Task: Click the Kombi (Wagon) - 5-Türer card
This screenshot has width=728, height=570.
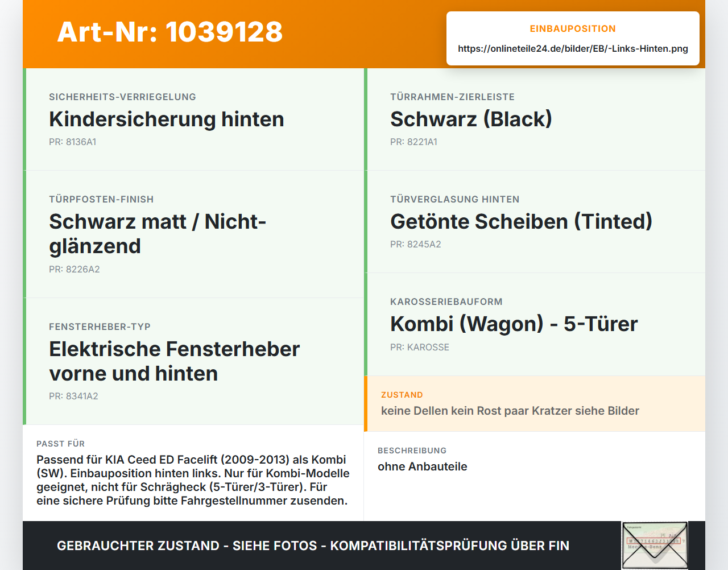Action: coord(535,324)
